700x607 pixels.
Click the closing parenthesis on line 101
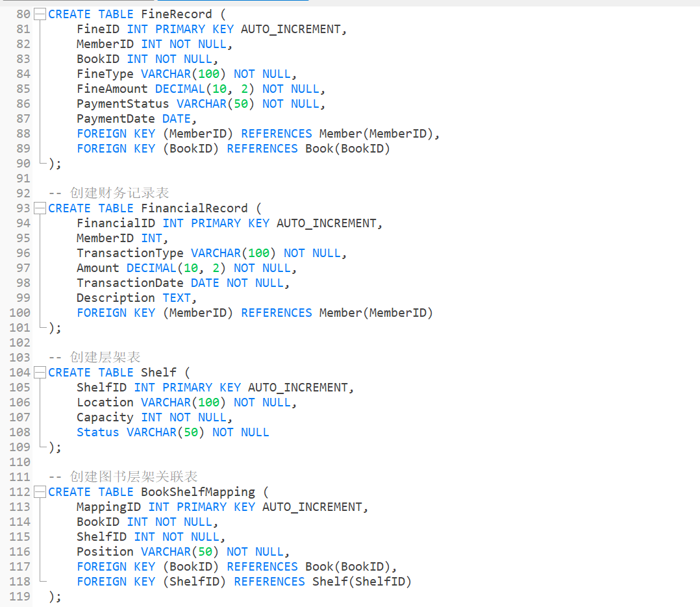(x=51, y=328)
